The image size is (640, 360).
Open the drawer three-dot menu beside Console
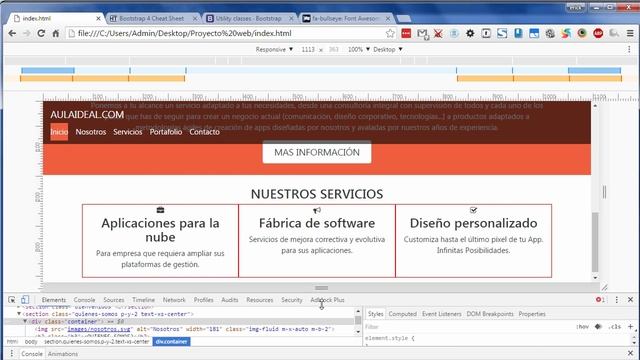click(x=11, y=353)
